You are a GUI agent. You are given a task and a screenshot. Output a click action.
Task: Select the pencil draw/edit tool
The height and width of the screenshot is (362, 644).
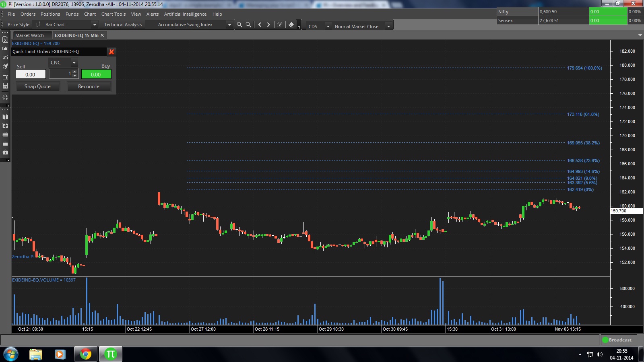(280, 25)
